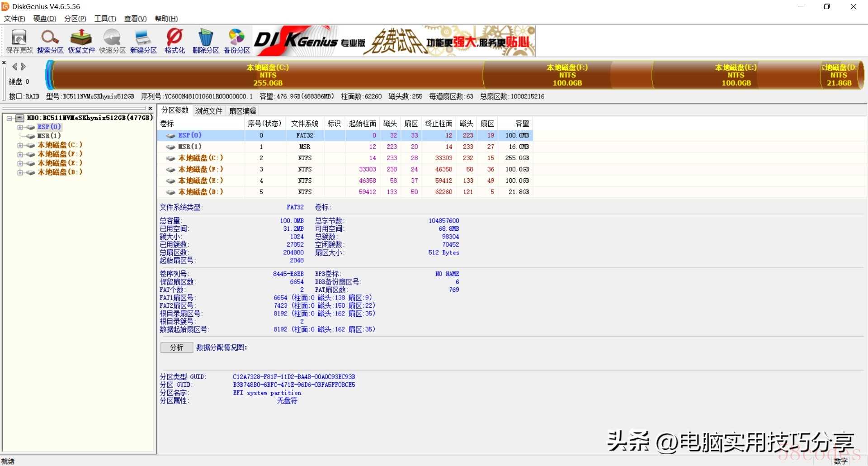Select the 本地磁盘(F:) row in partition table
The image size is (868, 466).
tap(345, 169)
